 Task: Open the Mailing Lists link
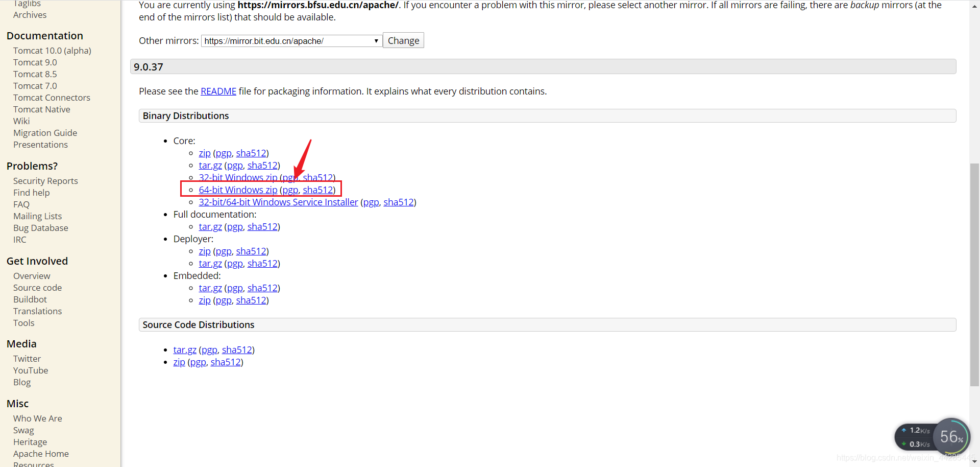[x=37, y=216]
